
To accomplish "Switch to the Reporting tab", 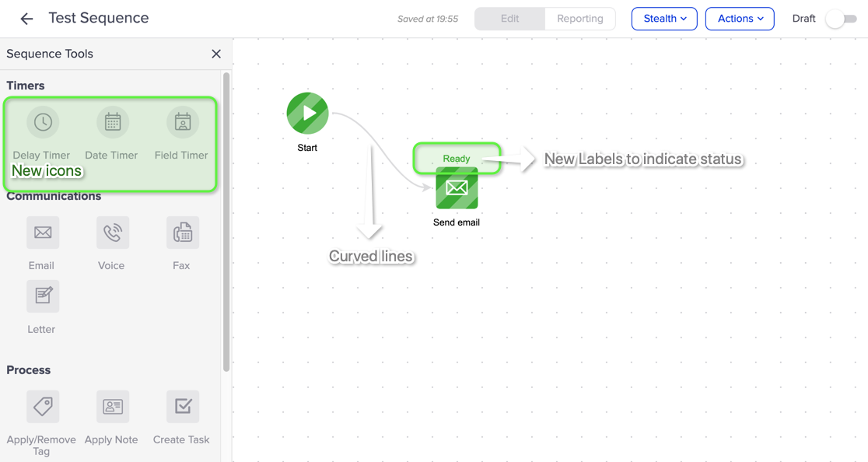I will (x=580, y=19).
